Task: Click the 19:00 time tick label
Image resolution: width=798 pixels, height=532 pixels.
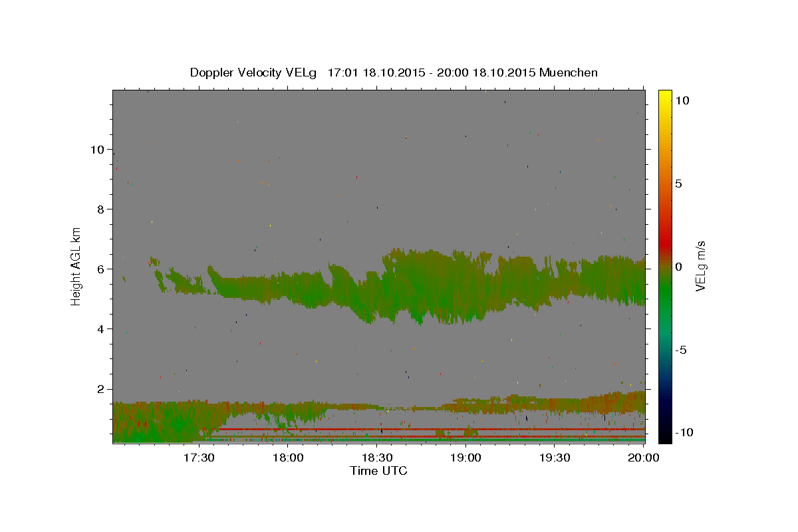Action: pos(466,458)
